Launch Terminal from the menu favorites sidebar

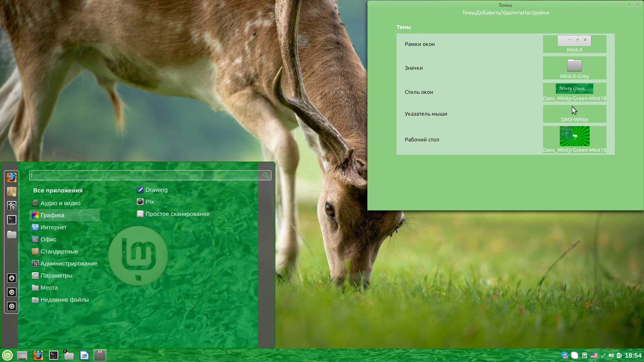pyautogui.click(x=12, y=220)
